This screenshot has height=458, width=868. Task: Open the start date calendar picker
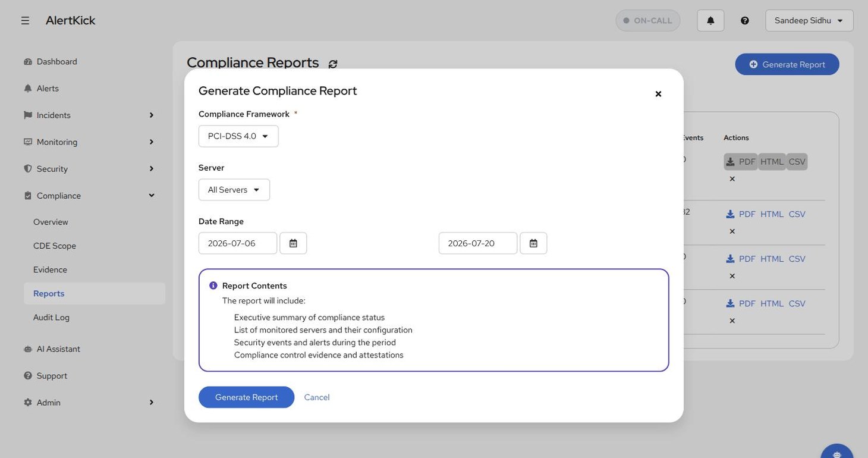click(x=293, y=243)
